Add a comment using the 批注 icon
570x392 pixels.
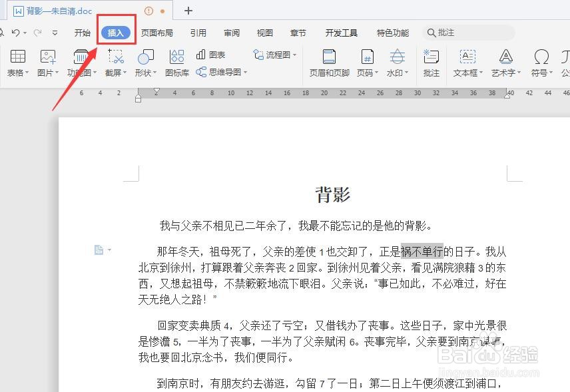tap(431, 63)
